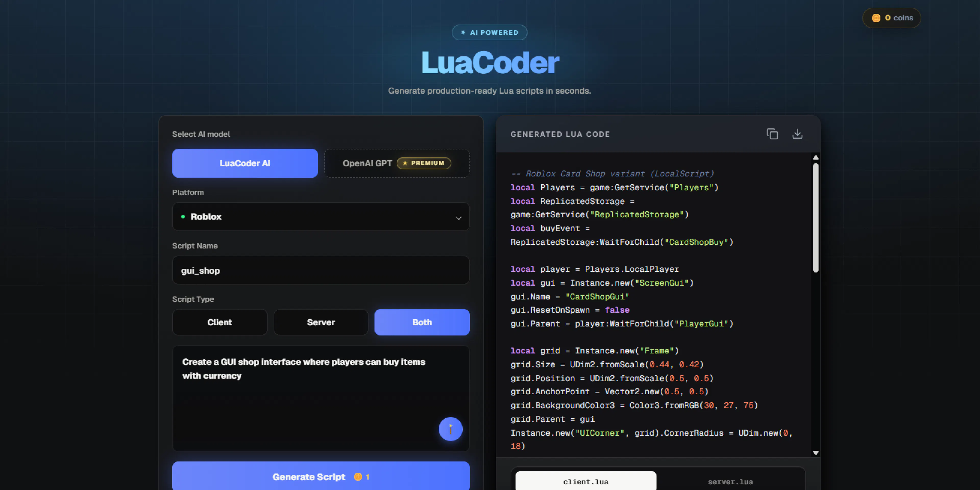Click the gui.ResetOnSpawn = false code line
This screenshot has width=980, height=490.
tap(570, 310)
